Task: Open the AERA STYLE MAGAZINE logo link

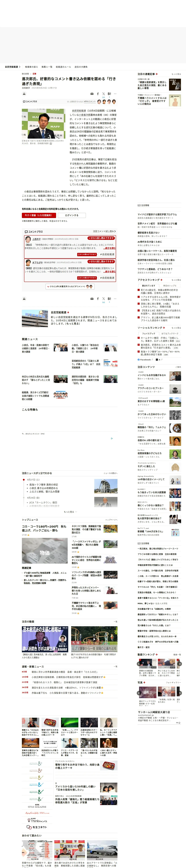Action: [x=37, y=806]
